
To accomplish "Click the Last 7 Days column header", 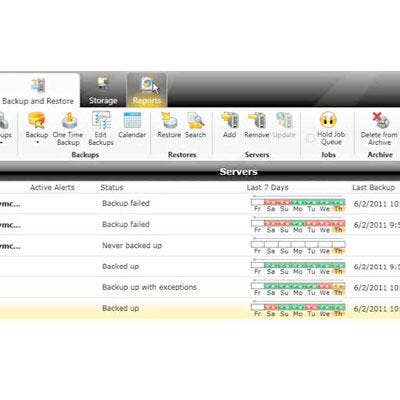I will pyautogui.click(x=267, y=187).
